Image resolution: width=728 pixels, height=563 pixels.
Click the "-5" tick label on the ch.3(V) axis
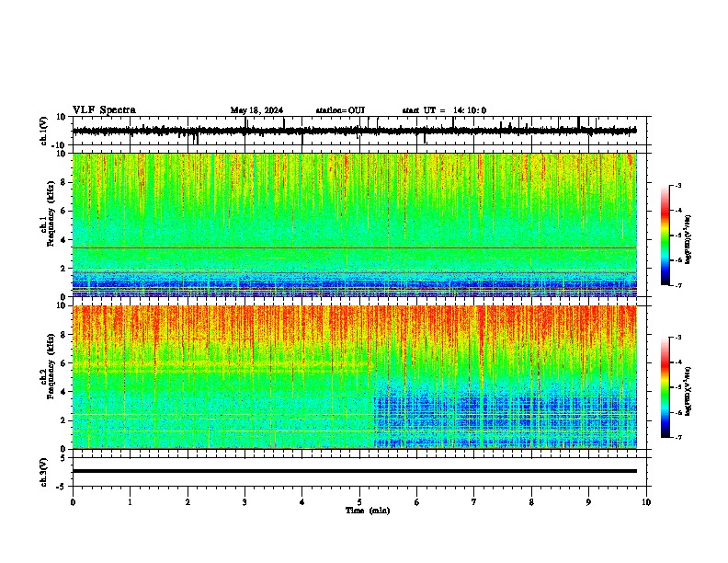point(62,487)
